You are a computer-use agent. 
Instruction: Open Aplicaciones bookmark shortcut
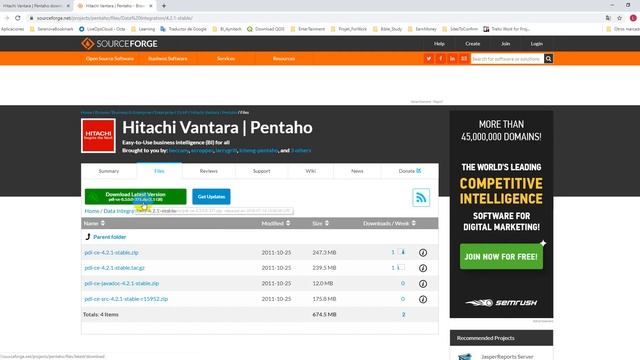(12, 29)
